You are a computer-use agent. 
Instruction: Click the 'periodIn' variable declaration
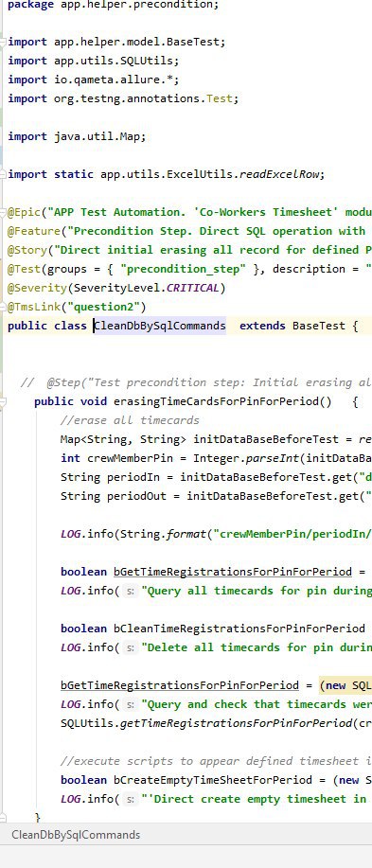pyautogui.click(x=133, y=477)
